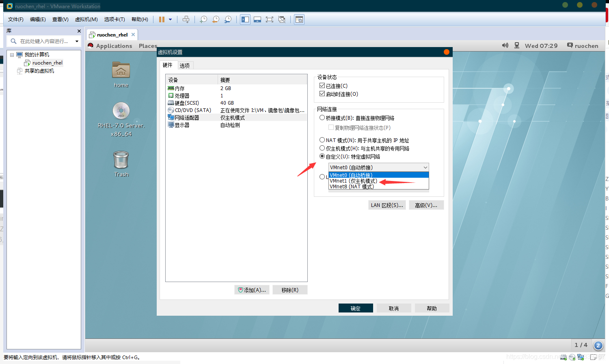Click the guest volume speaker icon
This screenshot has height=364, width=609.
(x=505, y=45)
